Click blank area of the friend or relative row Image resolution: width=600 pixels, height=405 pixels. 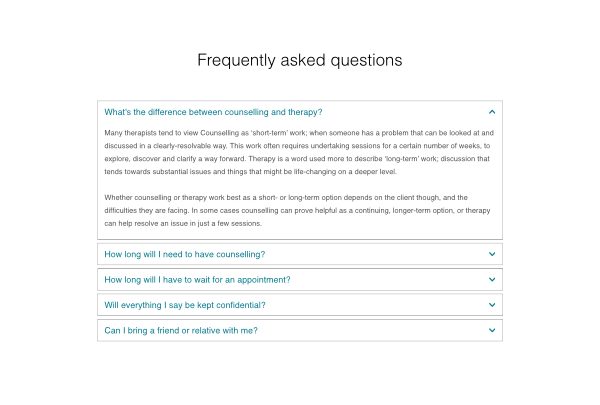[380, 330]
